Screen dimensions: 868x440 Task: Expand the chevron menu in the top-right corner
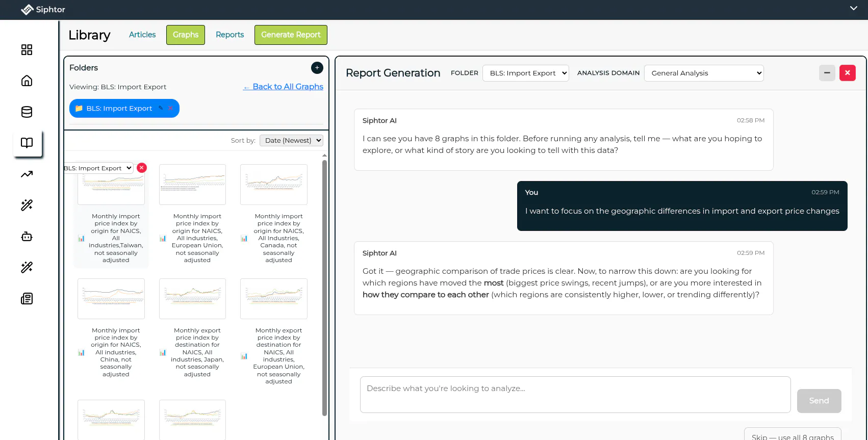click(x=854, y=8)
